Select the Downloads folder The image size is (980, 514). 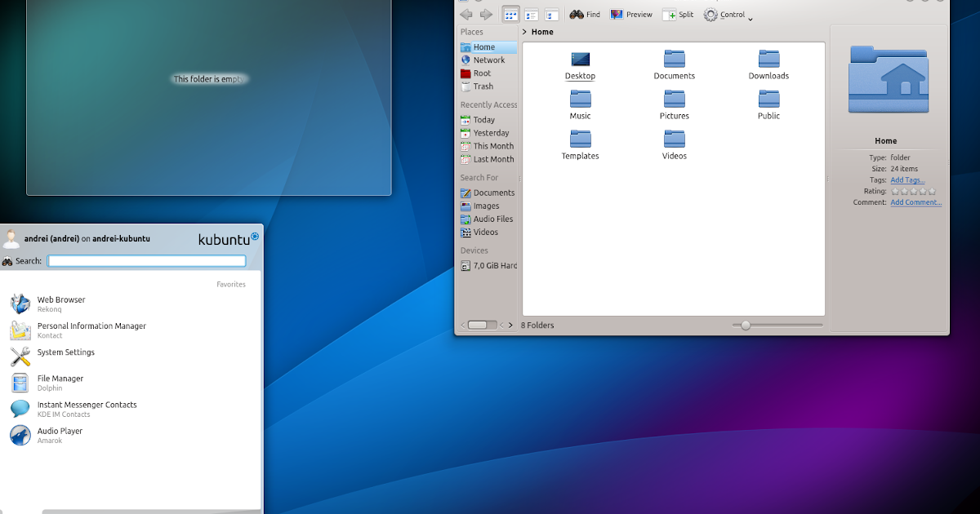768,65
